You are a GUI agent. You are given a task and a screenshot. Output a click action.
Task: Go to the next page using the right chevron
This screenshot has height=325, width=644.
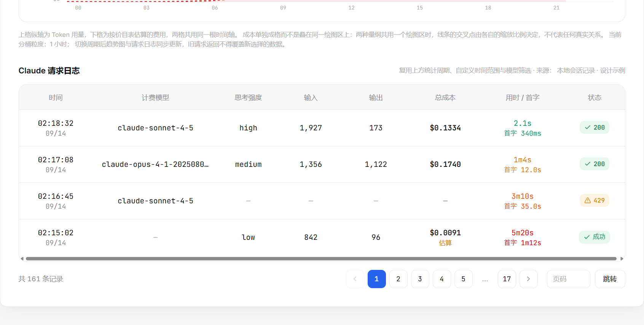point(528,279)
